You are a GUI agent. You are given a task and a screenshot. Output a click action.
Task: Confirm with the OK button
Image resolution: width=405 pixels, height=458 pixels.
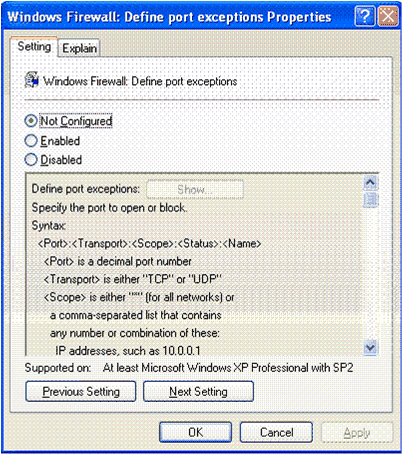click(195, 432)
